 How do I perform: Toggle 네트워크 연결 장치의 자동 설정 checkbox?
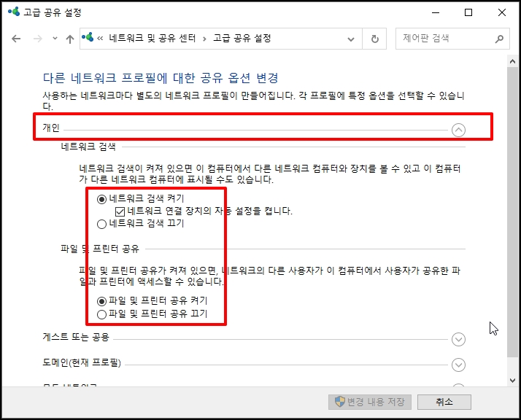pos(120,211)
